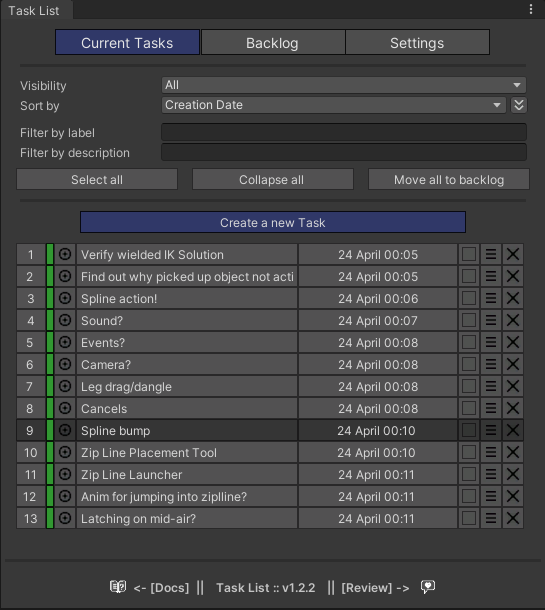Delete the Camera? task
This screenshot has height=610, width=545.
click(513, 364)
